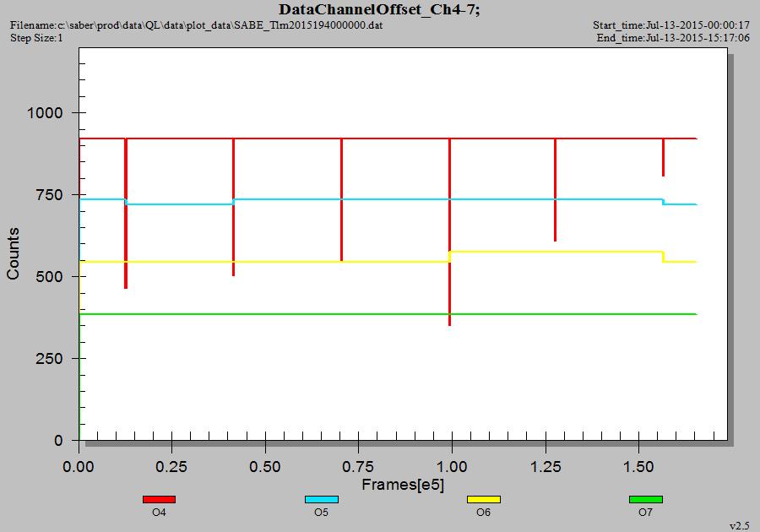The height and width of the screenshot is (532, 760).
Task: Select the O5 legend label
Action: click(x=322, y=513)
